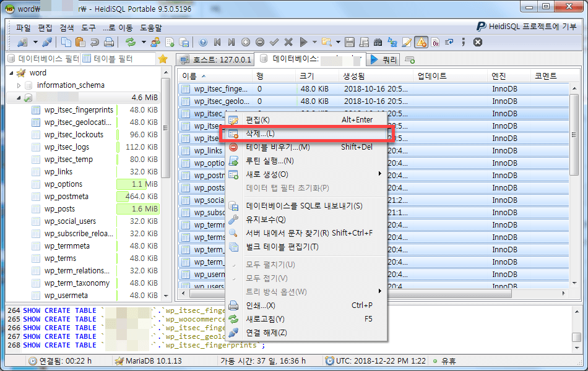Open the 도움말 menu
588x371 pixels.
pos(151,28)
